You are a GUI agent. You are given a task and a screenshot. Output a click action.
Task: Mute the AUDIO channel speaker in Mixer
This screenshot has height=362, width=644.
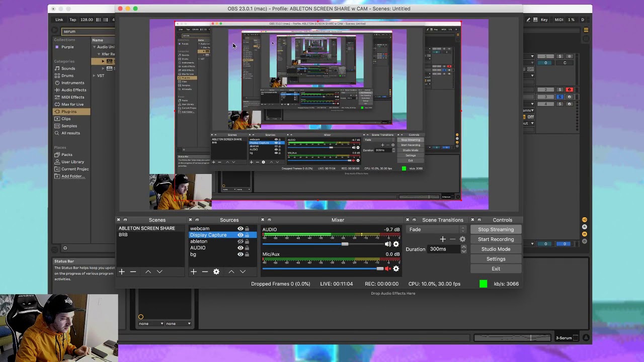(x=387, y=244)
